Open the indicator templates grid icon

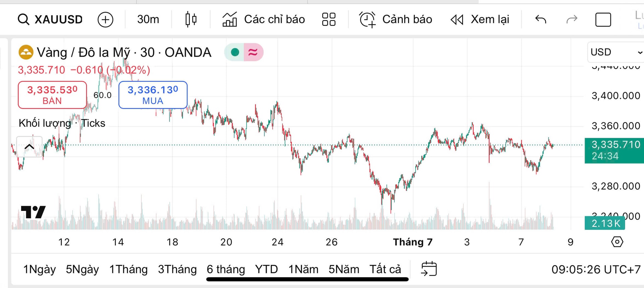[x=329, y=19]
